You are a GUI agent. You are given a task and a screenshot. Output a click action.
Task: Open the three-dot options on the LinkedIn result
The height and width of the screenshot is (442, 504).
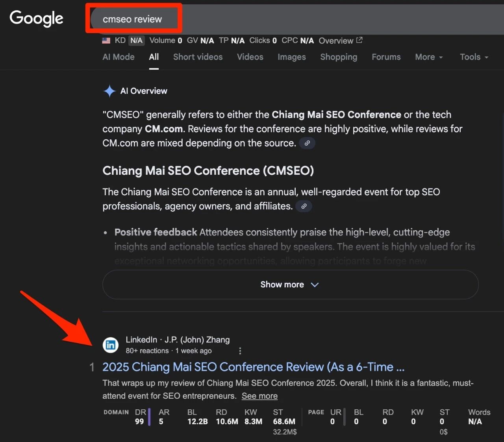pyautogui.click(x=240, y=350)
